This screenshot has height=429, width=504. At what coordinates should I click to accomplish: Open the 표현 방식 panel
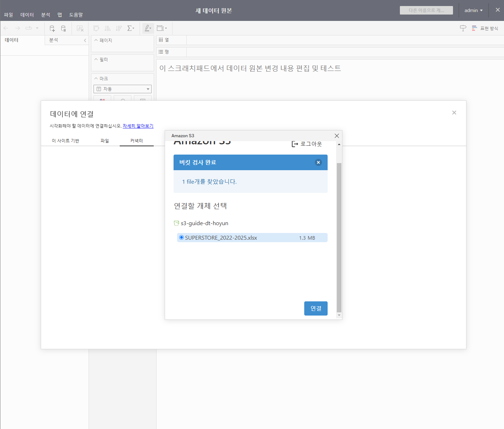(485, 28)
